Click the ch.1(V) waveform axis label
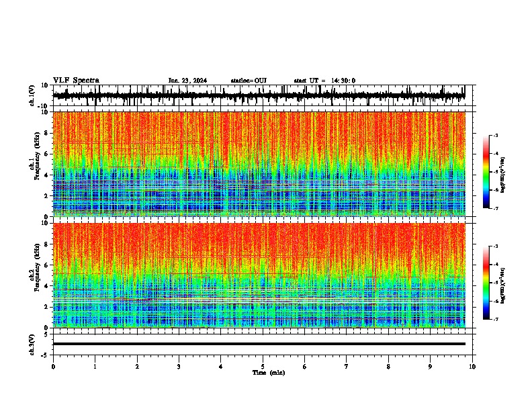 [x=32, y=95]
